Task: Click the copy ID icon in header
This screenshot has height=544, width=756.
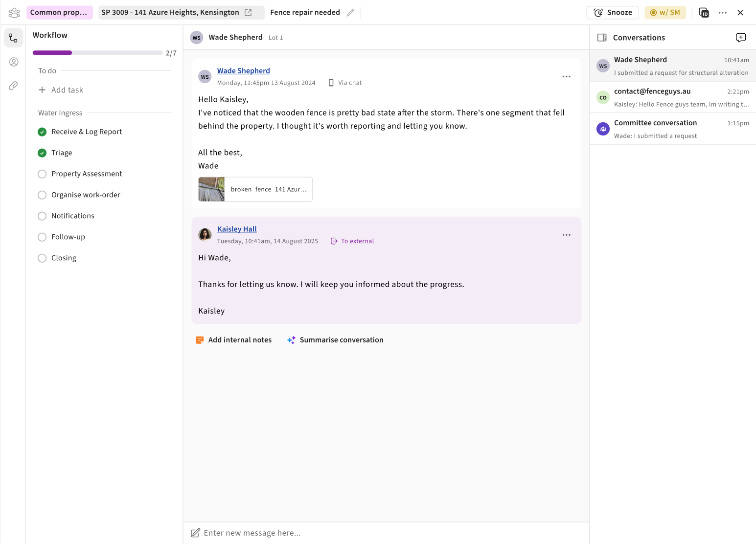Action: [x=704, y=13]
